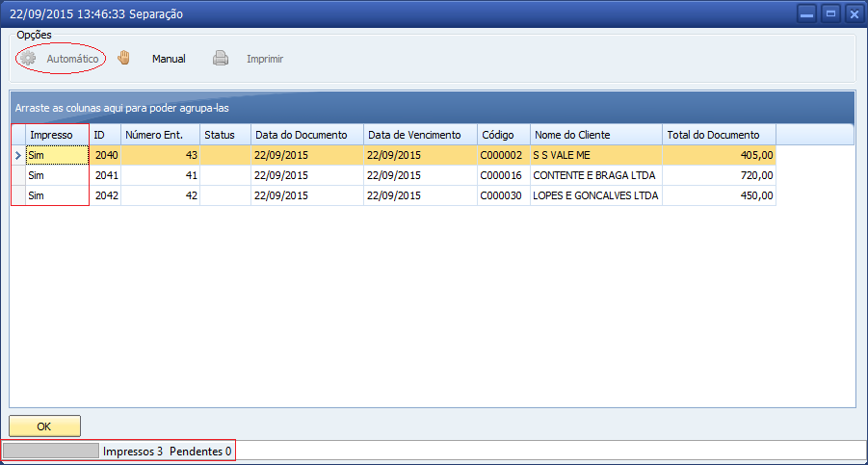Minimize the Separação window

[x=806, y=13]
